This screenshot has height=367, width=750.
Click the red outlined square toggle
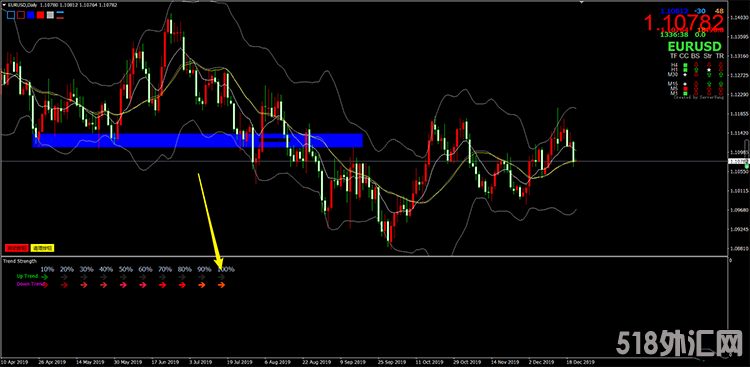(x=21, y=15)
